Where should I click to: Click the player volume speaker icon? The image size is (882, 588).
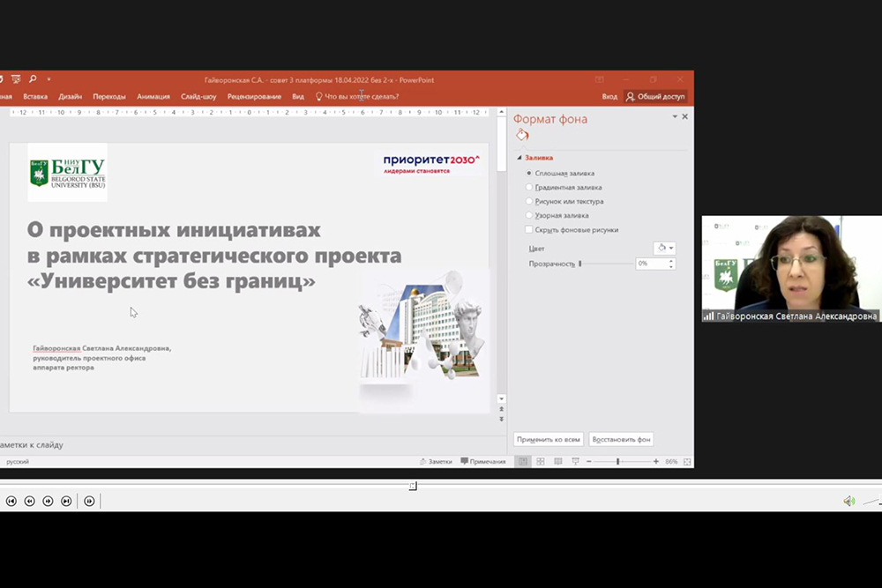coord(848,501)
